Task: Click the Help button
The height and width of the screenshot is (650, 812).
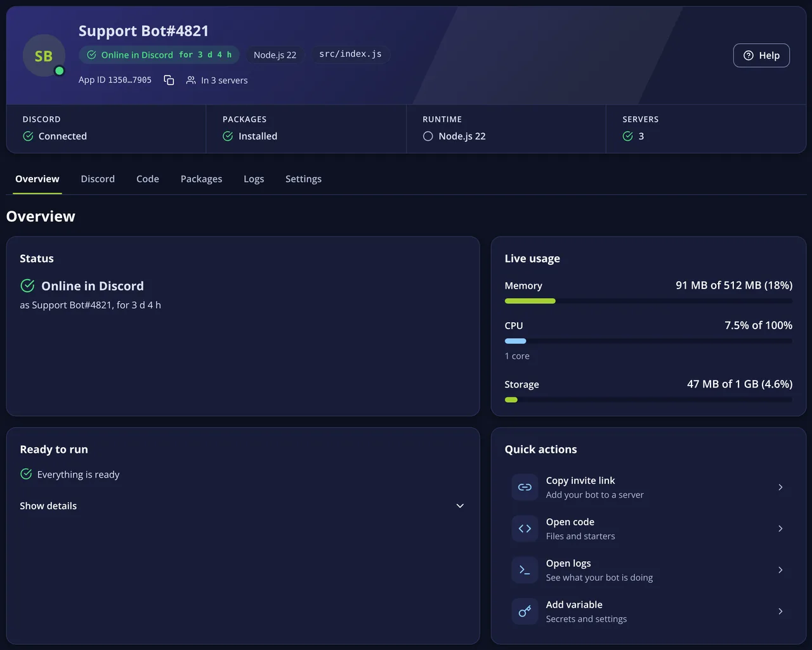Action: [761, 55]
